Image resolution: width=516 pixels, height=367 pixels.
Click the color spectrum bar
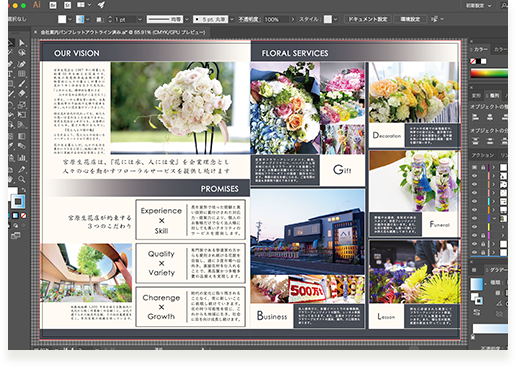489,73
